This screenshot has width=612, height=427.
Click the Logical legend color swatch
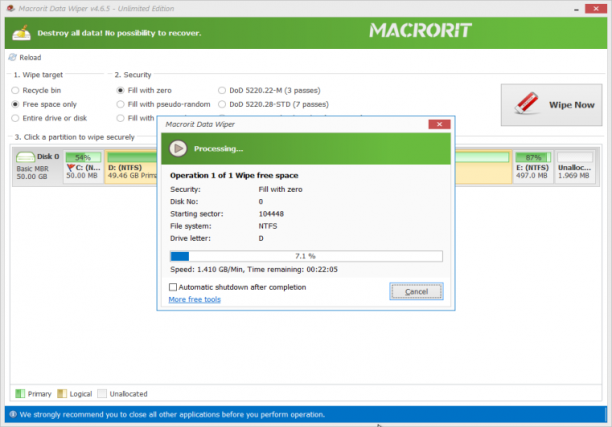(x=62, y=393)
